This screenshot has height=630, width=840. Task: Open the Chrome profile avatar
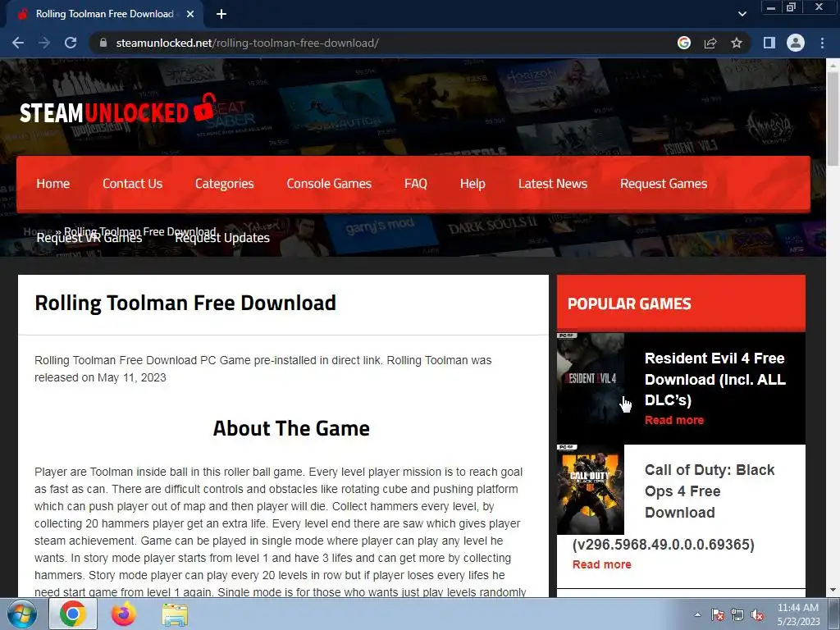(x=796, y=43)
